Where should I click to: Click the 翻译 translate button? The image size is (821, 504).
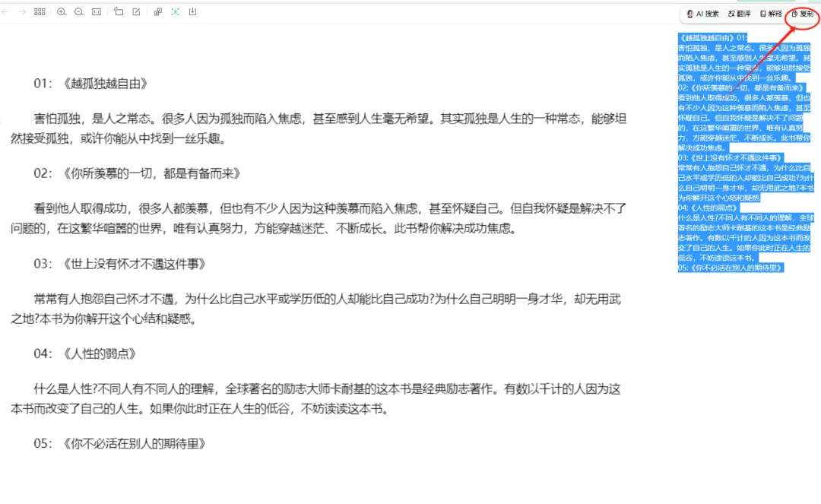pos(740,14)
